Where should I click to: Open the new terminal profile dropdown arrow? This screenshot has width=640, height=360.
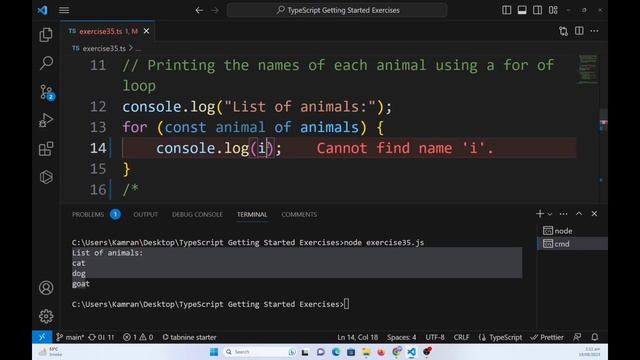pyautogui.click(x=550, y=214)
